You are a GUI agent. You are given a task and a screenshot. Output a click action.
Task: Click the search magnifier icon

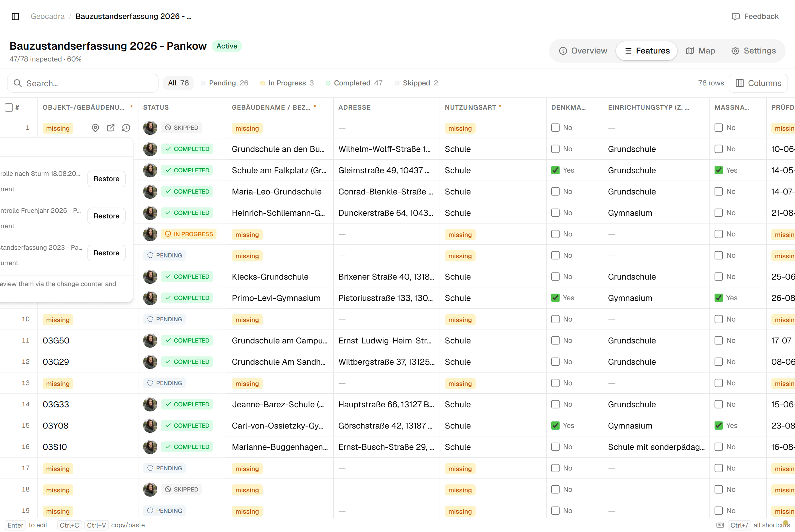[x=18, y=83]
